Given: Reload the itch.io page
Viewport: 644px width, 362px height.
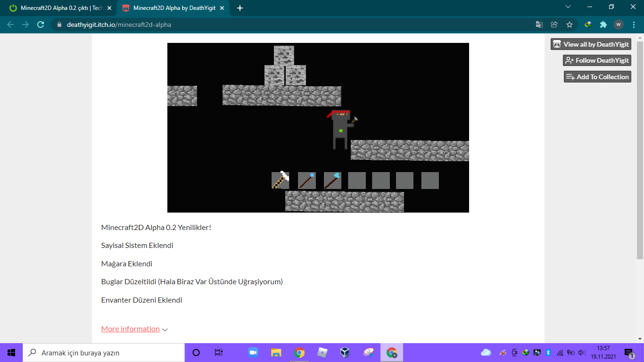Looking at the screenshot, I should click(41, 25).
